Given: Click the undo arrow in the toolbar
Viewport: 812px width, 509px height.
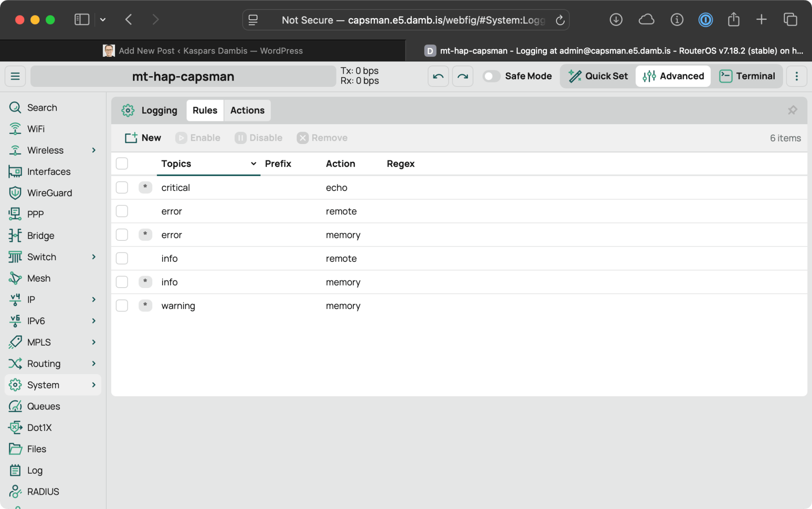Looking at the screenshot, I should coord(438,76).
